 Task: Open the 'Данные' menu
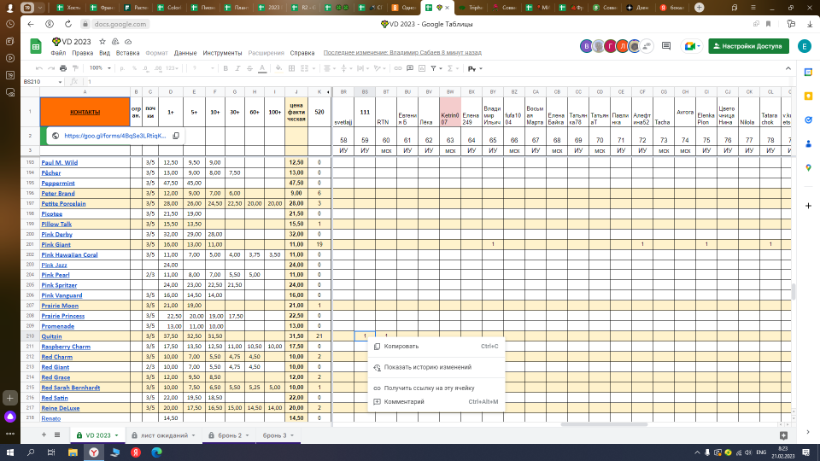[185, 51]
